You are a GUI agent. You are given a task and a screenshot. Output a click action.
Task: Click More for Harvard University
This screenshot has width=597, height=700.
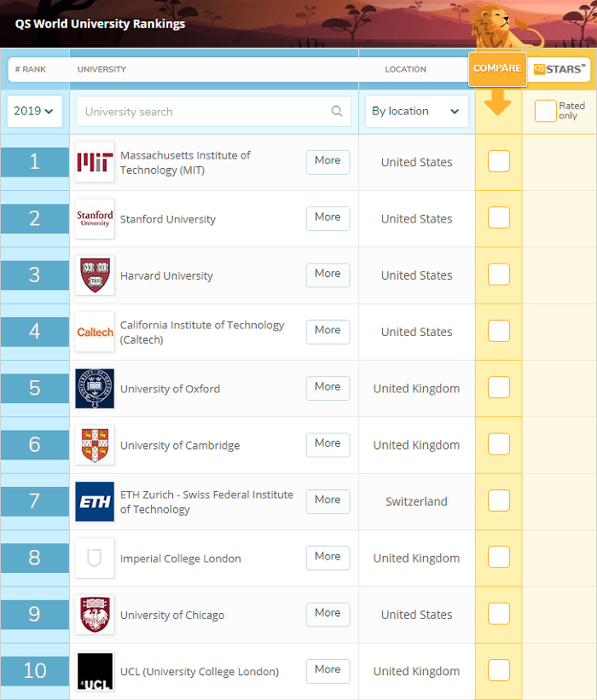tap(327, 275)
